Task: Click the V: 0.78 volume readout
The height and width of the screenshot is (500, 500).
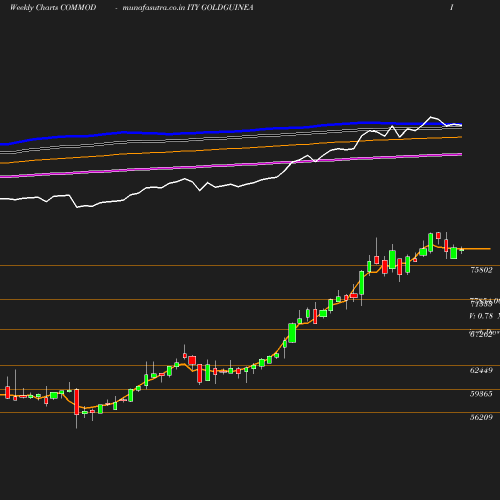Action: point(481,316)
